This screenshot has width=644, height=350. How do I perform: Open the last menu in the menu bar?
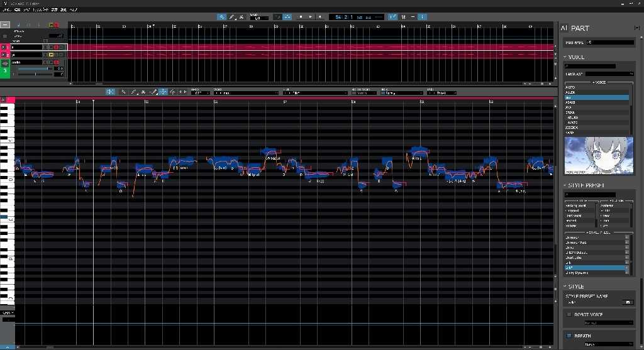pyautogui.click(x=73, y=9)
